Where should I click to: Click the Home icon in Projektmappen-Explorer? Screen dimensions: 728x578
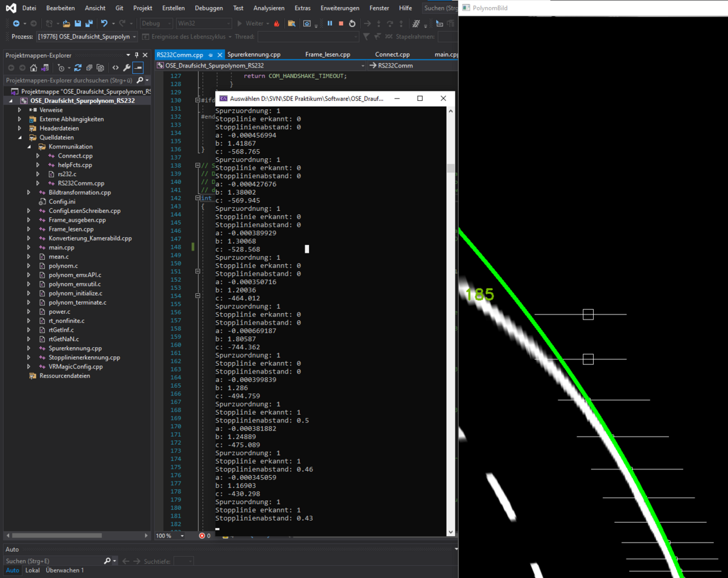33,68
